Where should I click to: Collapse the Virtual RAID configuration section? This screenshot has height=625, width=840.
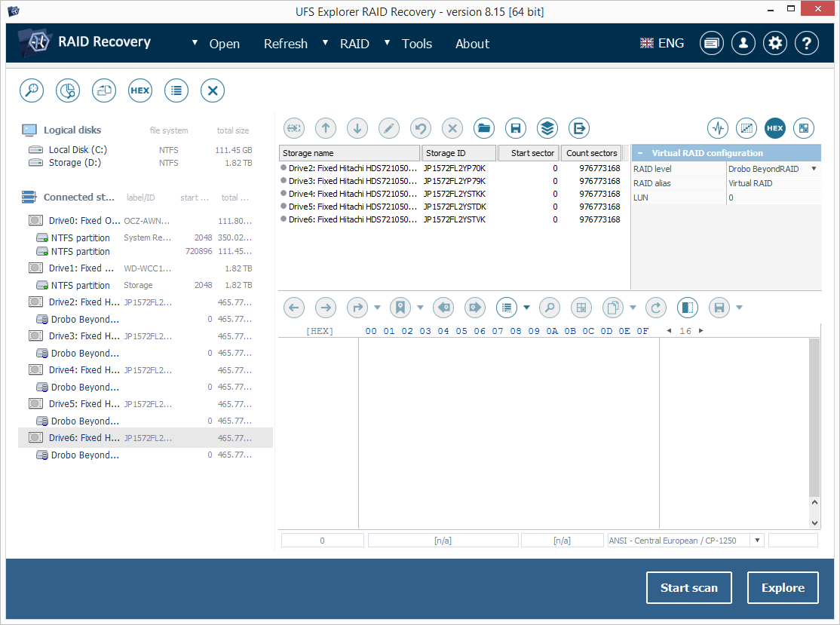coord(639,153)
